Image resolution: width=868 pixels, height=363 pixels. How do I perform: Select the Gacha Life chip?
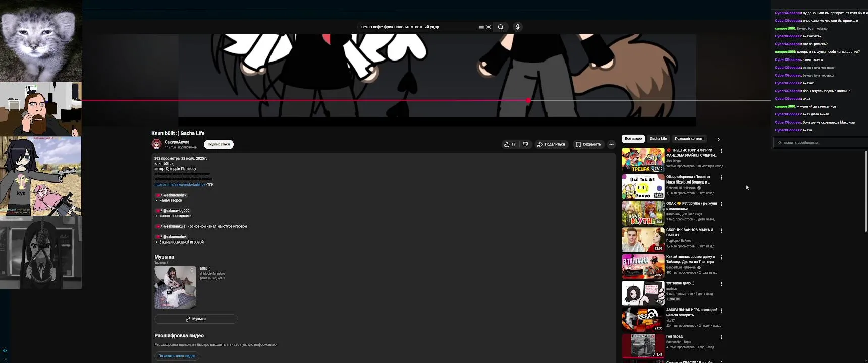[658, 139]
